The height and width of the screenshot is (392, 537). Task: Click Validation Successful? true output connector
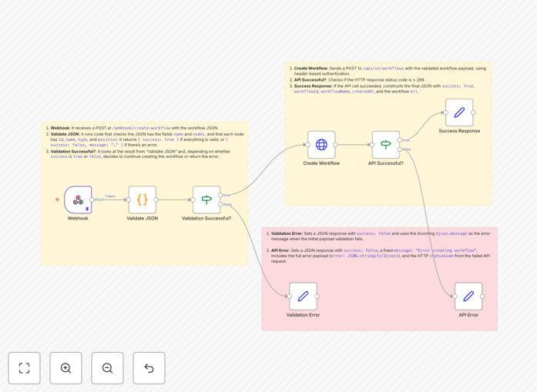pos(220,195)
